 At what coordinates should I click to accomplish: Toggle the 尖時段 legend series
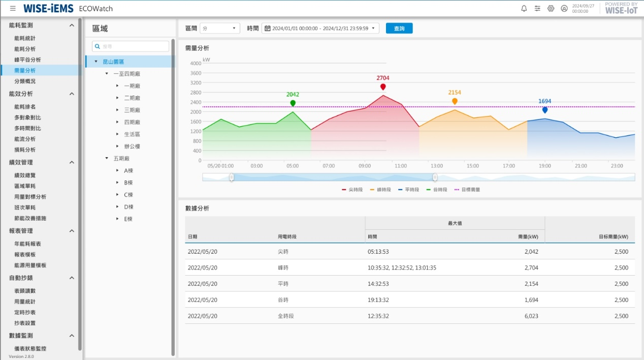coord(352,190)
